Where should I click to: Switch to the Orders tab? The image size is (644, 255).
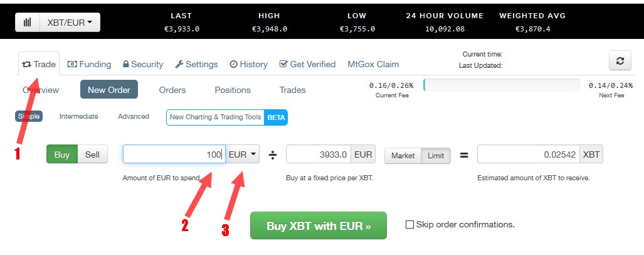click(x=172, y=90)
